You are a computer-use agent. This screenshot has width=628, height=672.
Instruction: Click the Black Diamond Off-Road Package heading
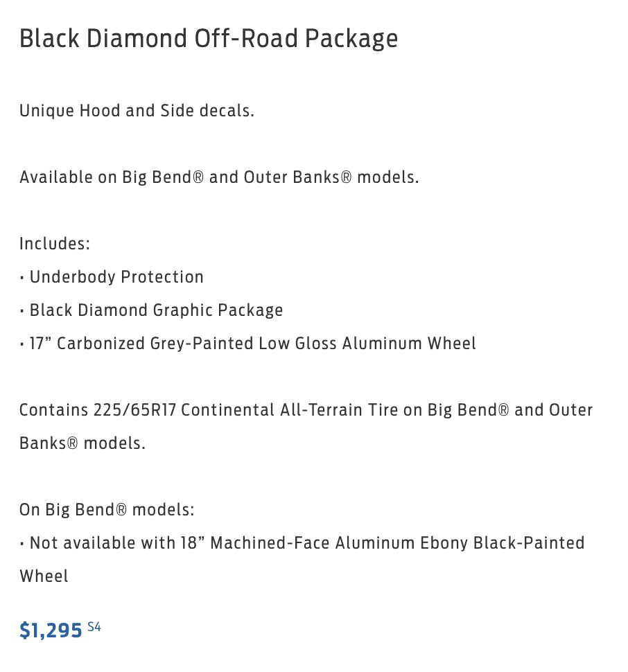(209, 39)
